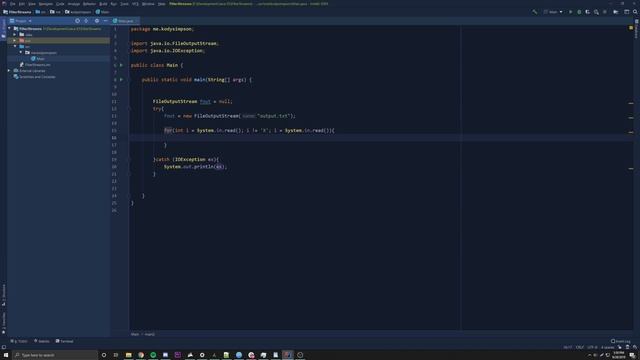Image resolution: width=640 pixels, height=360 pixels.
Task: Click the Locate/scroll-from-source target icon in Project panel
Action: tap(77, 21)
